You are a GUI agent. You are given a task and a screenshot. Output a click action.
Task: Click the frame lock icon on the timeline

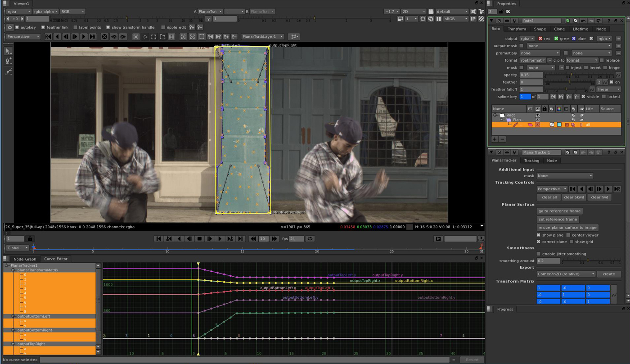[x=30, y=239]
